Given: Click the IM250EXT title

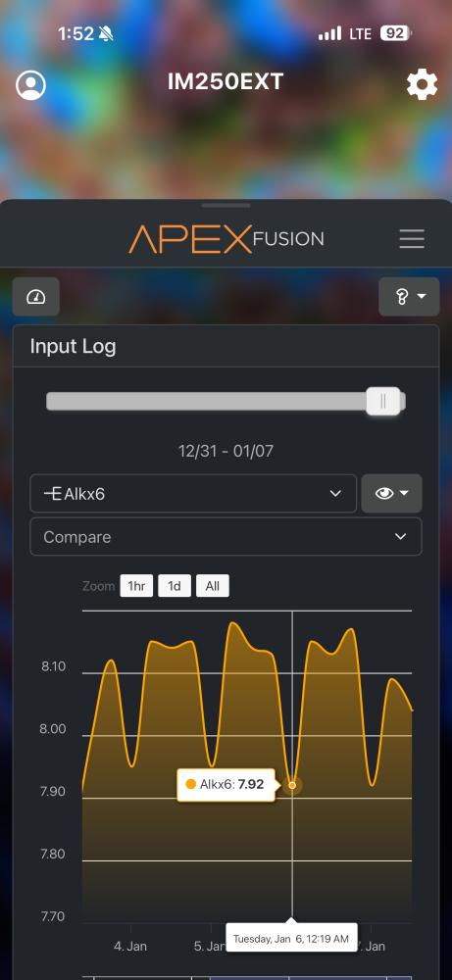Looking at the screenshot, I should pos(226,82).
